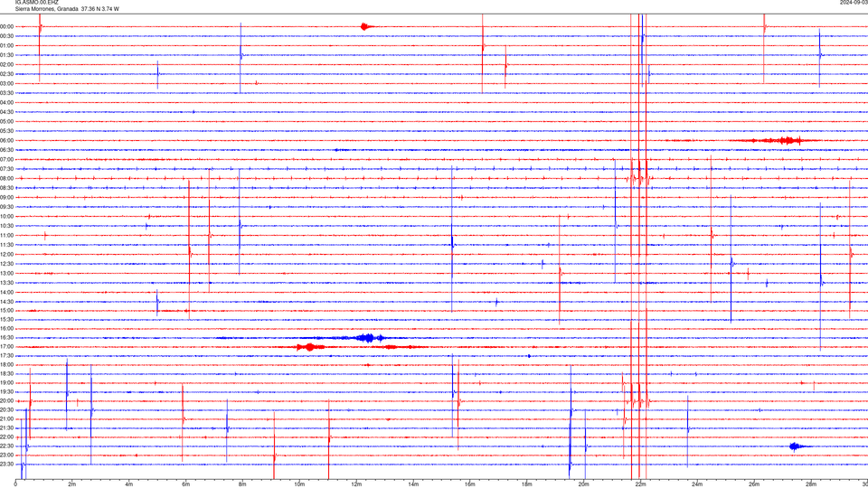Select the 06:30 time row label
868x488 pixels.
click(7, 150)
